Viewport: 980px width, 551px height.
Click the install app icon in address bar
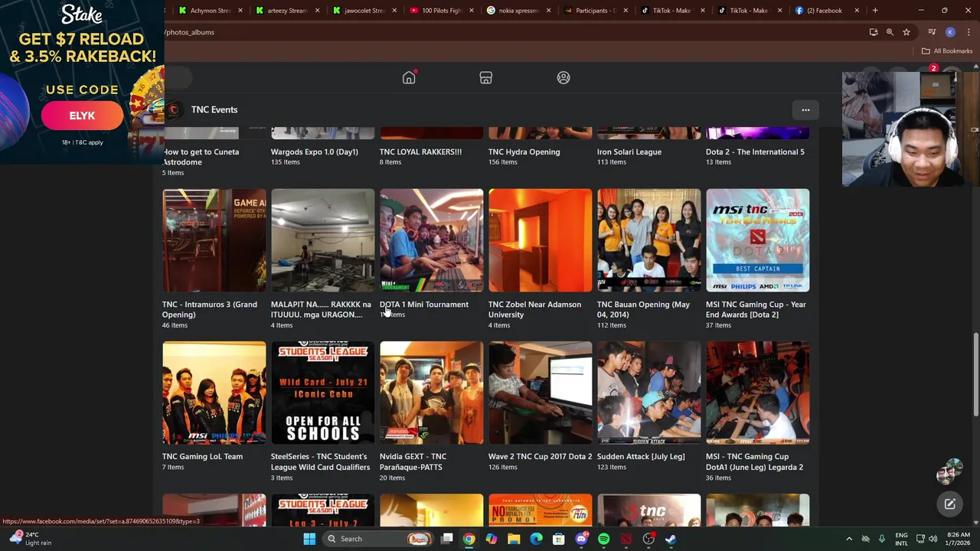(874, 32)
